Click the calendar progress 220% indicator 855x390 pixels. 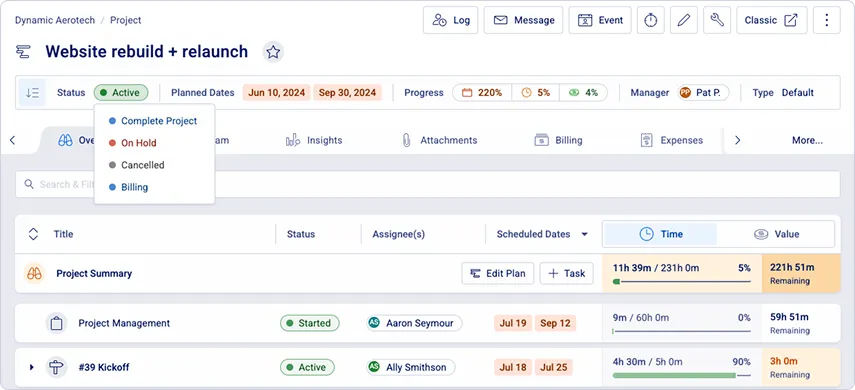tap(482, 93)
